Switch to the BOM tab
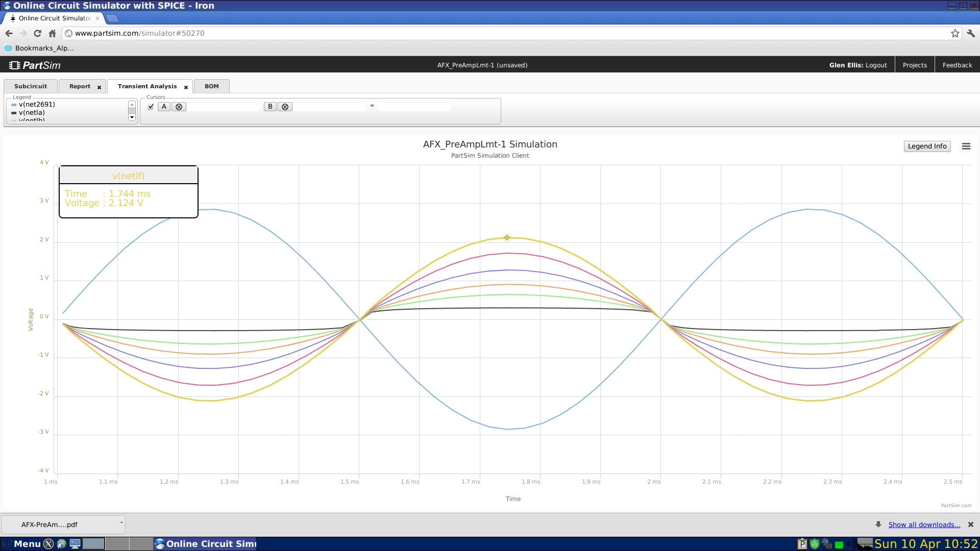The height and width of the screenshot is (551, 980). (x=212, y=86)
